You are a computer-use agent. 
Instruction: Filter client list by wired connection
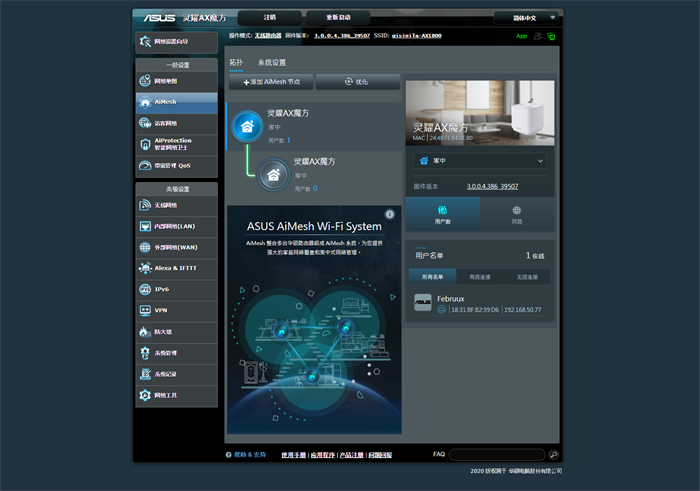(480, 277)
